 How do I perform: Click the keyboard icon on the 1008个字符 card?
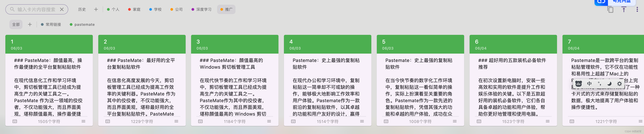386,121
